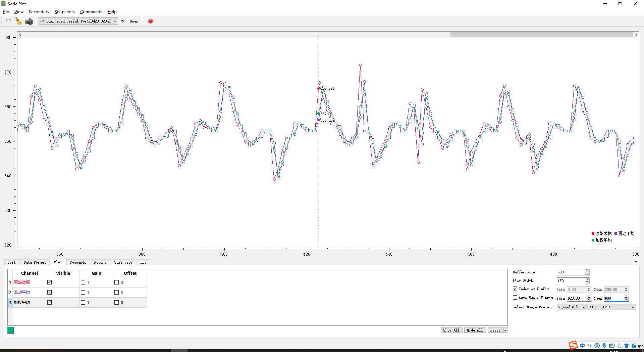Open the emoji smiley icon in IME bar
644x352 pixels.
(x=597, y=346)
